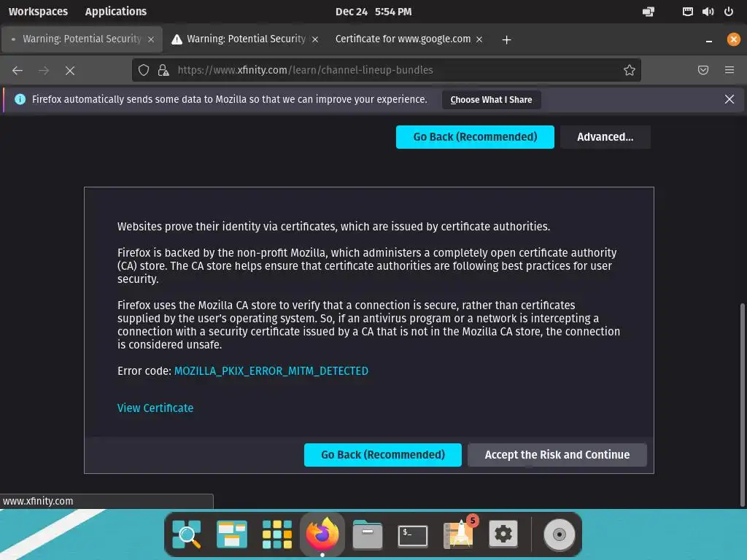Go back with the browser back arrow
The height and width of the screenshot is (560, 747).
coord(18,71)
